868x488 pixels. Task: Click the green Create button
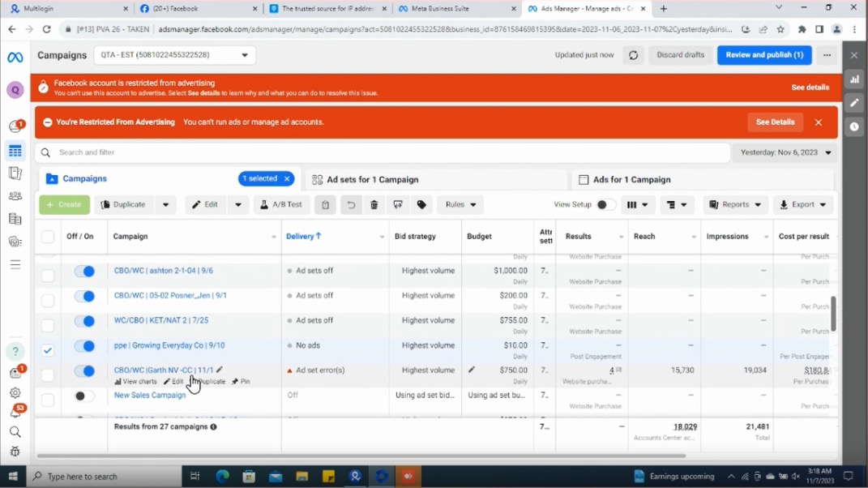click(x=64, y=205)
